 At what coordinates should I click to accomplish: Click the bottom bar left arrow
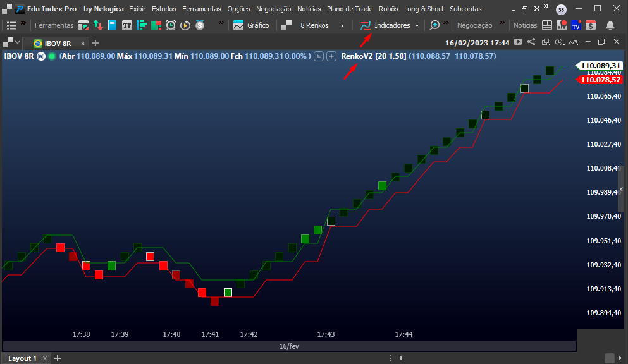point(401,358)
